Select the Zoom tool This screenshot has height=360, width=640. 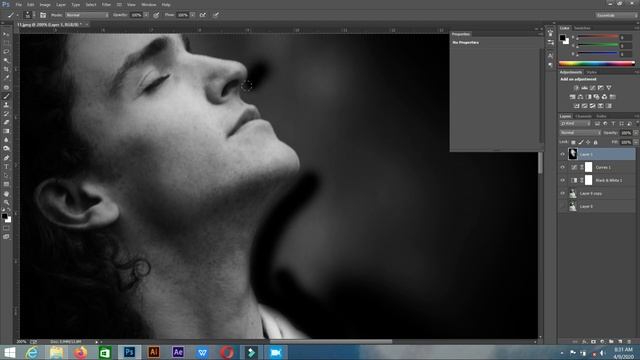click(x=6, y=202)
